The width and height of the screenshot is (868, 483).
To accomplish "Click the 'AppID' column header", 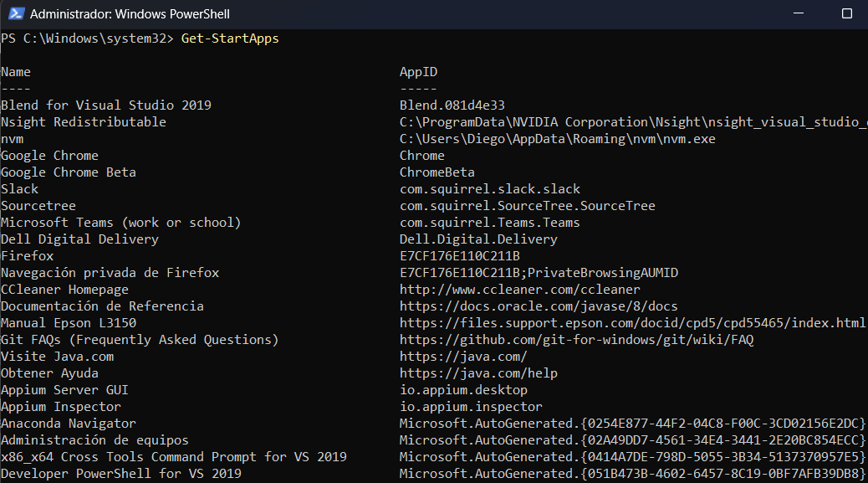I will (x=418, y=72).
